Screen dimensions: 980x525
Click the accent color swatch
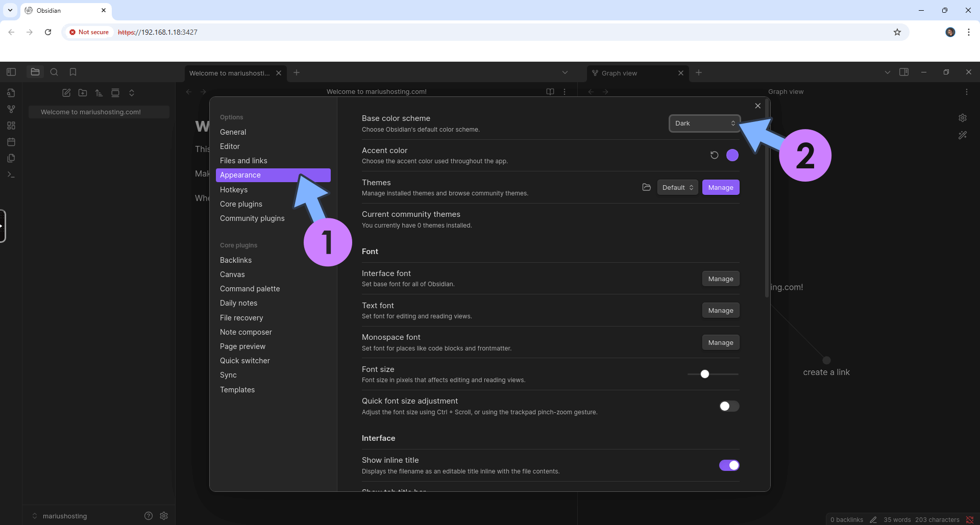click(x=732, y=155)
